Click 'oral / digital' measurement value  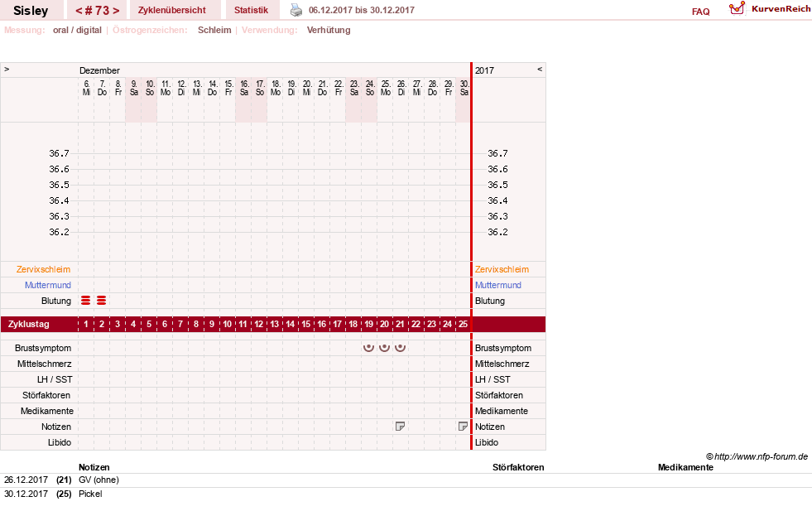77,30
